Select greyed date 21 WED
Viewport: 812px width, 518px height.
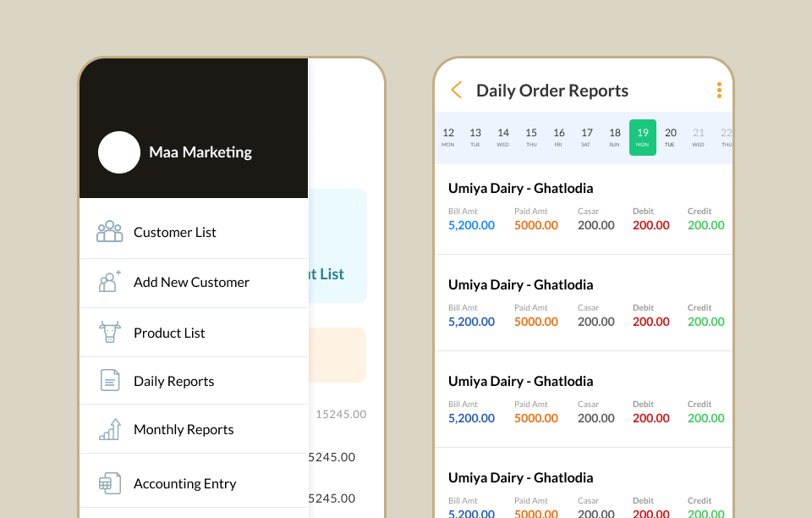(x=698, y=137)
